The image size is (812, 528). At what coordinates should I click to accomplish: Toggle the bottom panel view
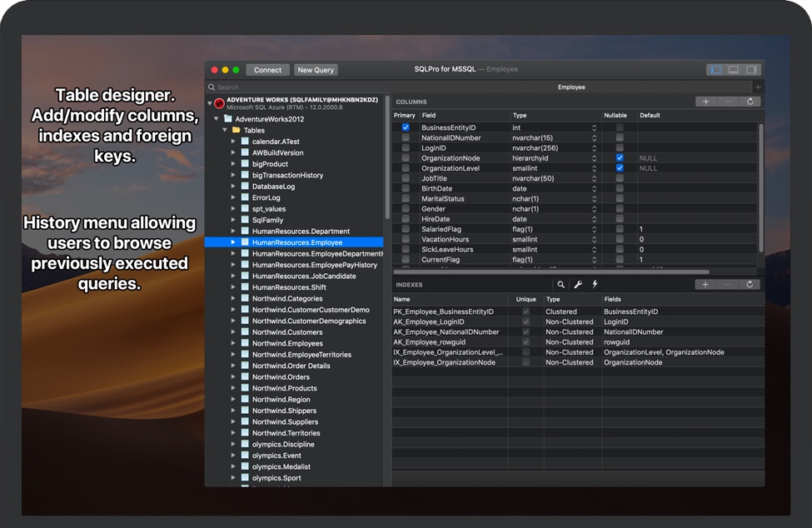734,70
